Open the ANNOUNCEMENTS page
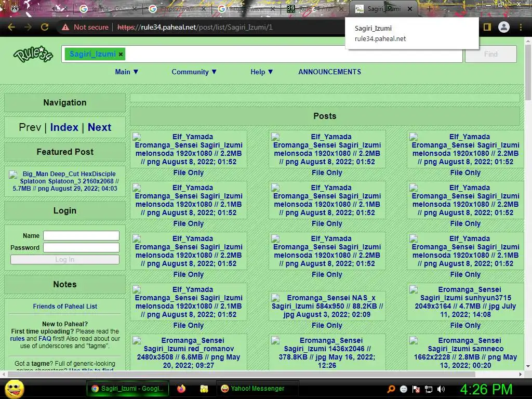 click(329, 72)
